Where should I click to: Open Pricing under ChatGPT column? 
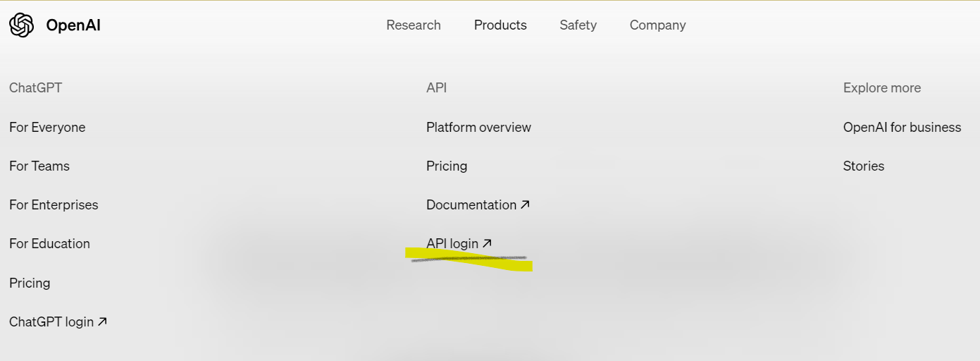[30, 283]
